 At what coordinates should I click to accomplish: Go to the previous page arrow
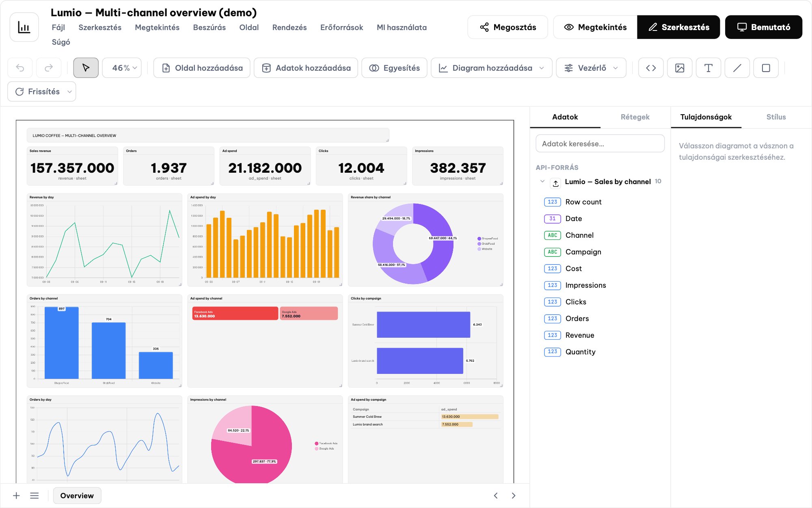(496, 495)
